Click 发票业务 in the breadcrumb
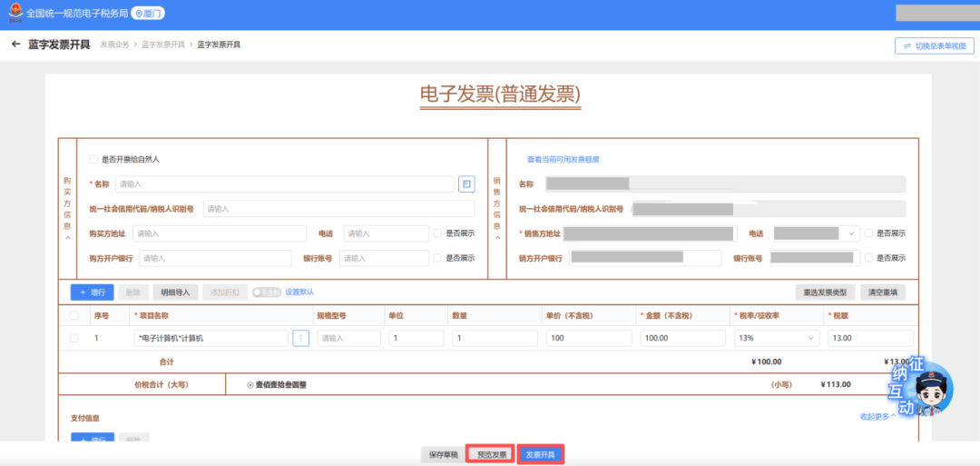 [x=114, y=45]
